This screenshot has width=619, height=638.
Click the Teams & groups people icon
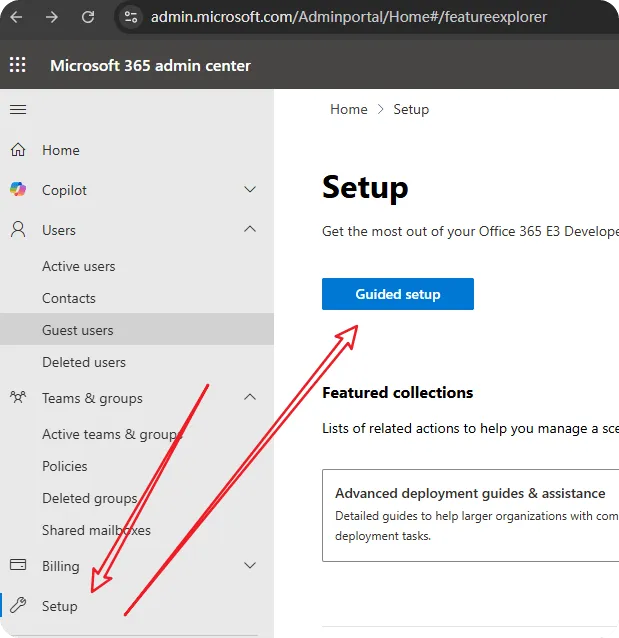click(x=18, y=397)
